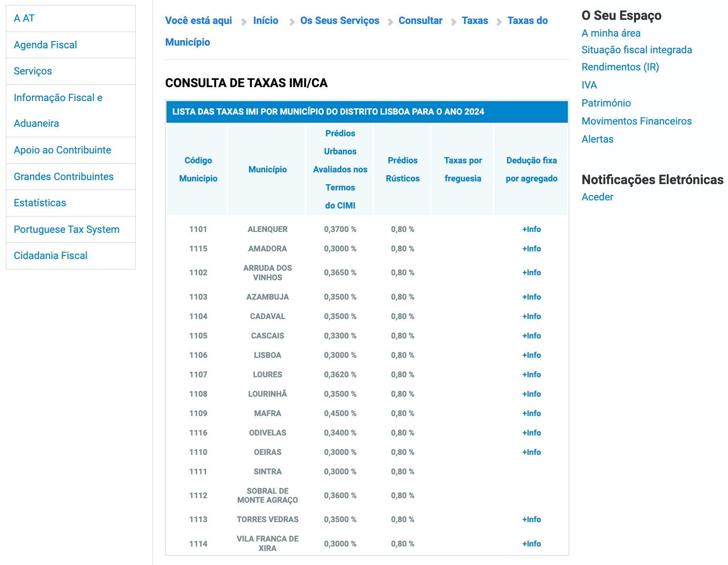Open Movimentos Financeiros link
Image resolution: width=728 pixels, height=565 pixels.
click(x=636, y=121)
